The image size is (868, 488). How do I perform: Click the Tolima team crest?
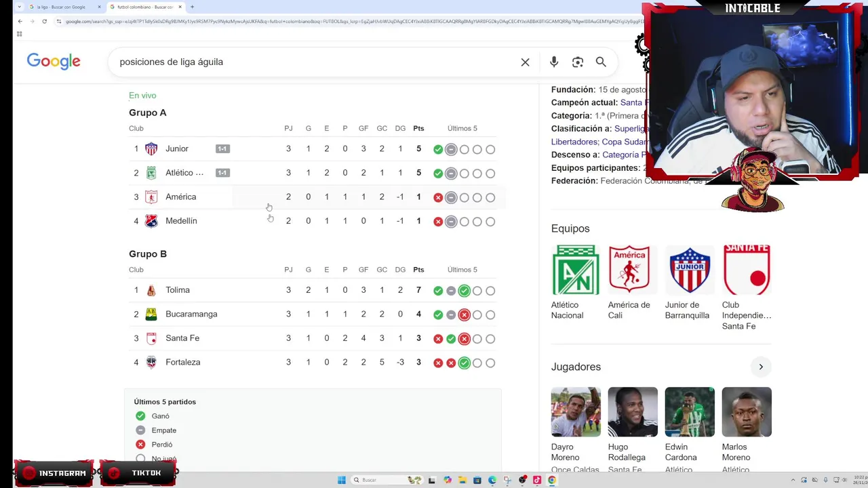point(151,290)
